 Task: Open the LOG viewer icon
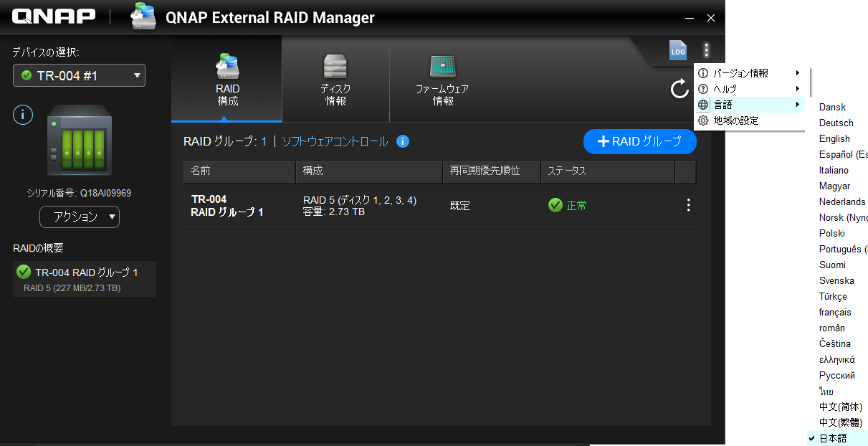(x=677, y=50)
